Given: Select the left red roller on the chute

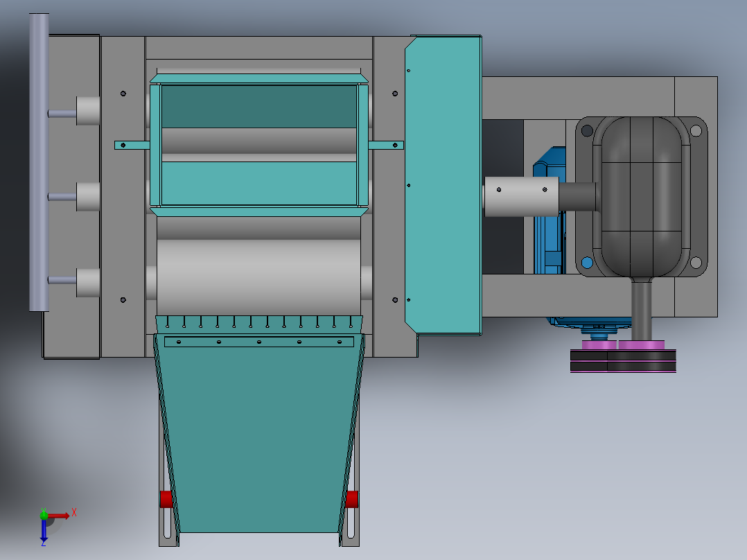Looking at the screenshot, I should click(x=166, y=499).
